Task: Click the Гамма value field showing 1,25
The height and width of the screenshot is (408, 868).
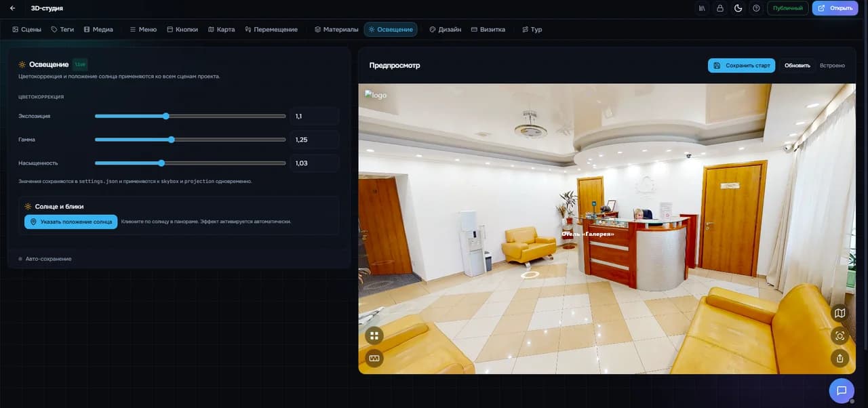Action: click(x=314, y=140)
